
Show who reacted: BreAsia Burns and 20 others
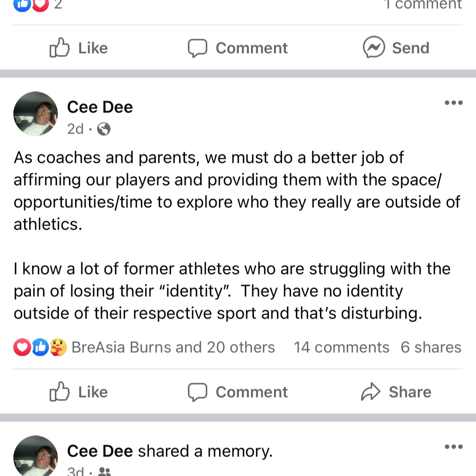(x=173, y=347)
